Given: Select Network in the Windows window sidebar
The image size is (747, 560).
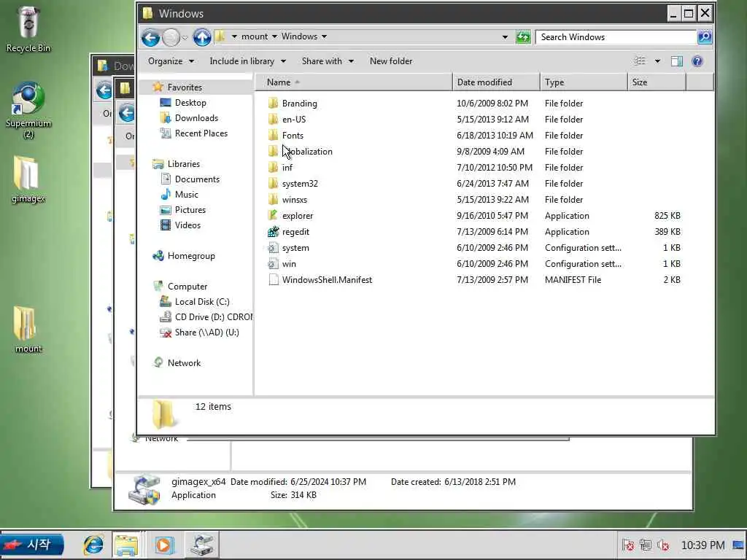Looking at the screenshot, I should click(184, 363).
